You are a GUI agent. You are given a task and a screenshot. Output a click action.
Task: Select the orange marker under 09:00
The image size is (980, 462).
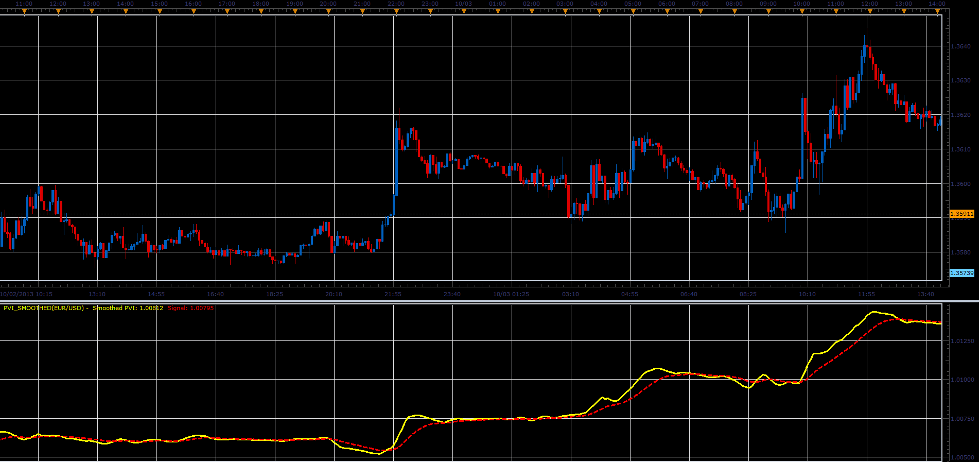pos(768,11)
